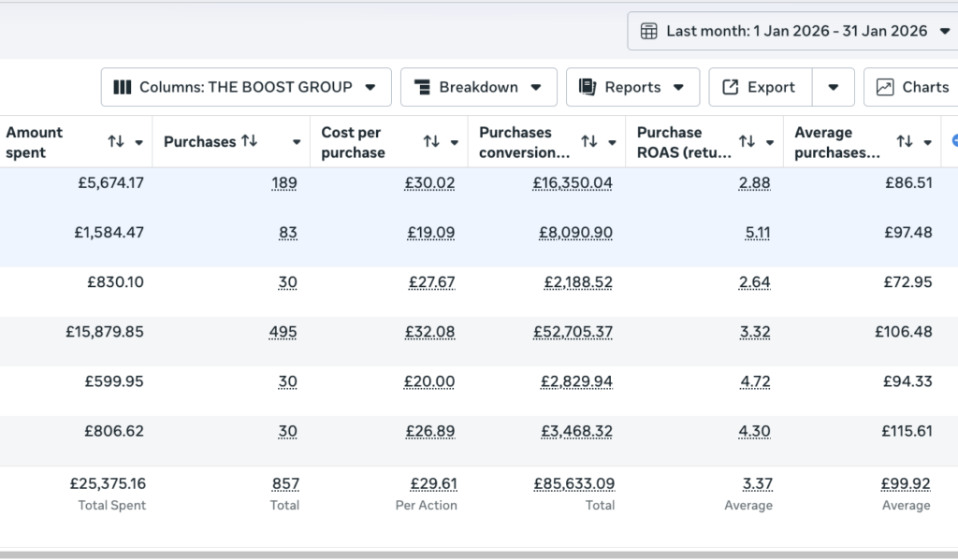Sort by Purchases column arrows

pos(249,142)
